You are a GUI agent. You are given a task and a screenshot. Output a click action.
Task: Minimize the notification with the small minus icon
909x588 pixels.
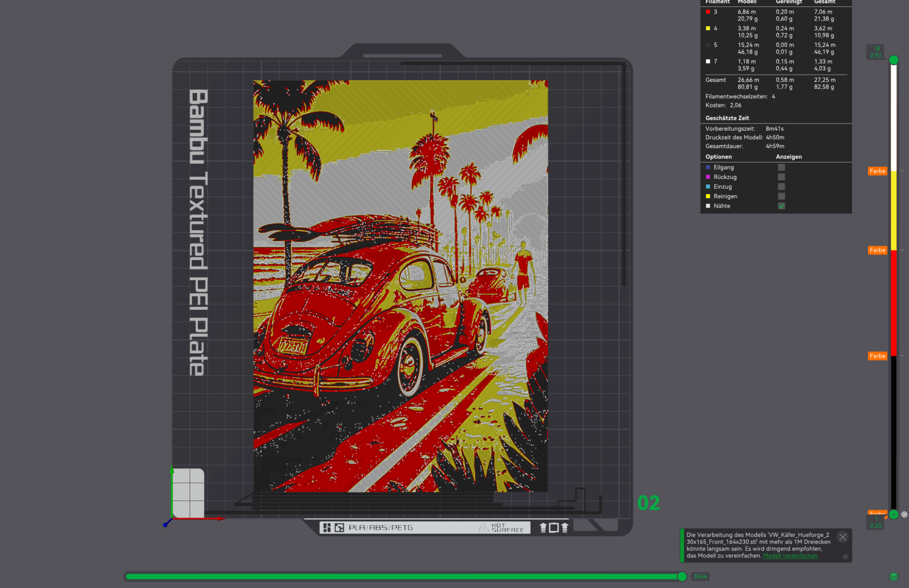pos(845,556)
